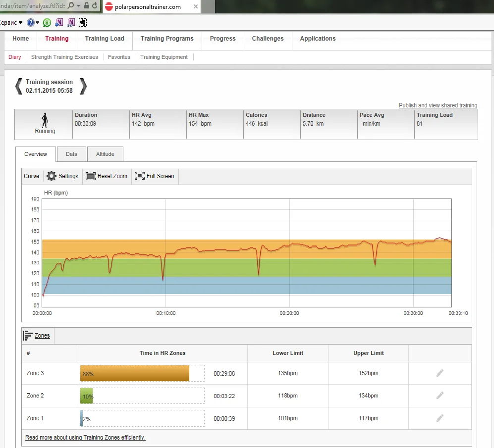Open the Сервис dropdown menu

[11, 22]
